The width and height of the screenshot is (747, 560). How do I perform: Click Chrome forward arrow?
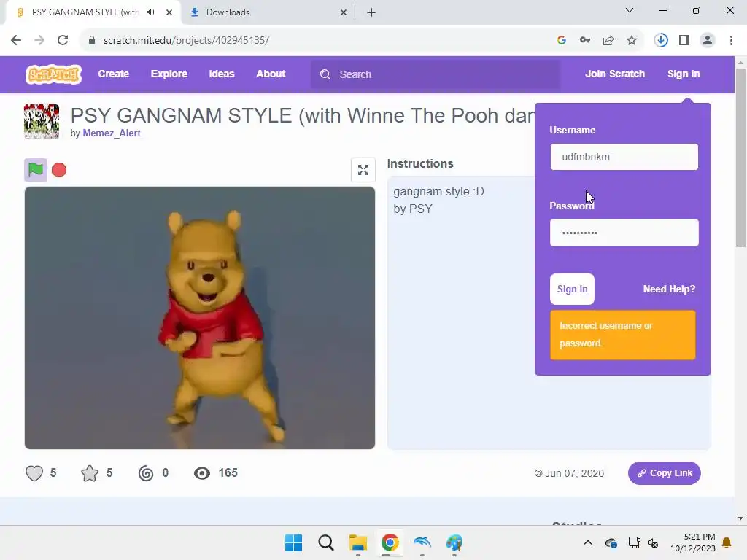39,40
